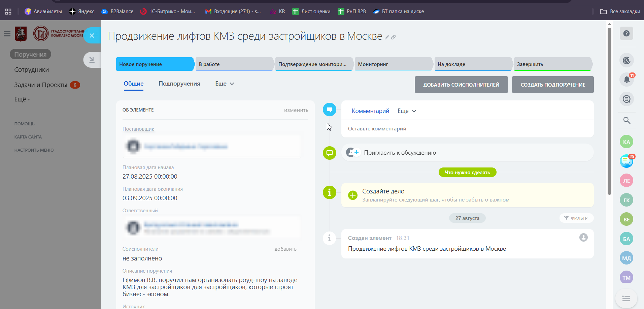
Task: Click the Завершить stage
Action: click(553, 64)
